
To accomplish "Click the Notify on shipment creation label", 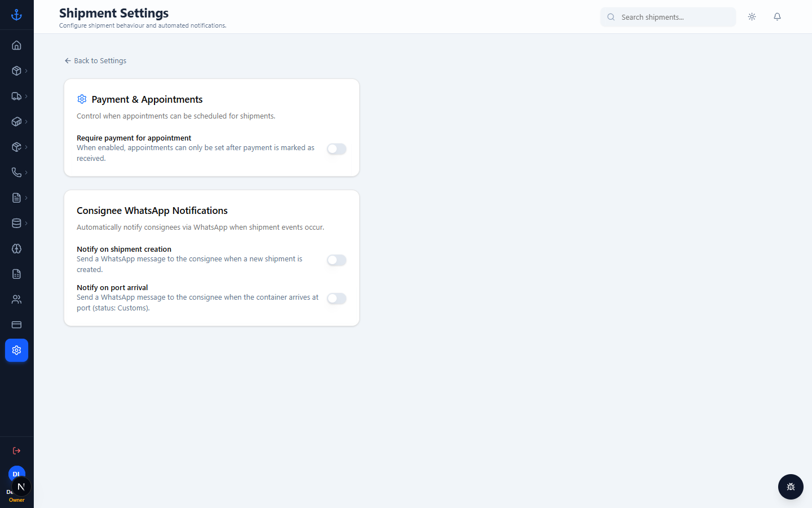I will tap(124, 249).
